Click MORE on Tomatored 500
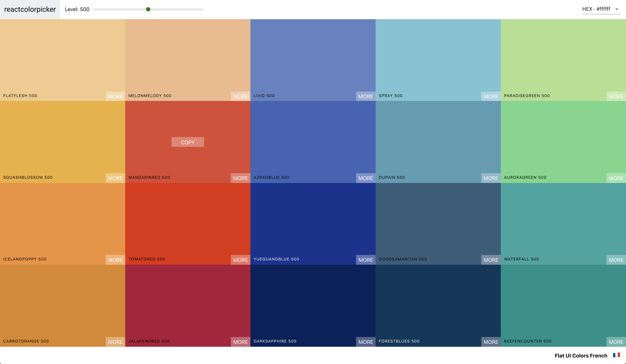This screenshot has height=364, width=626. click(x=240, y=260)
